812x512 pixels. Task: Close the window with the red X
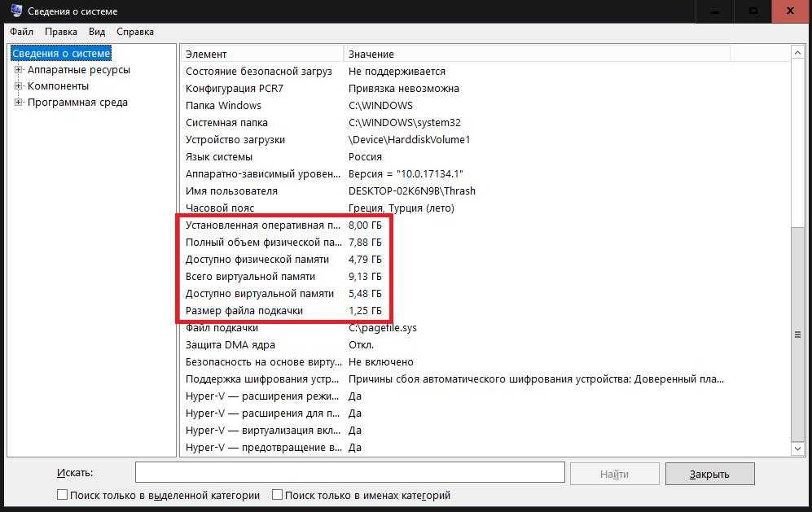[791, 11]
